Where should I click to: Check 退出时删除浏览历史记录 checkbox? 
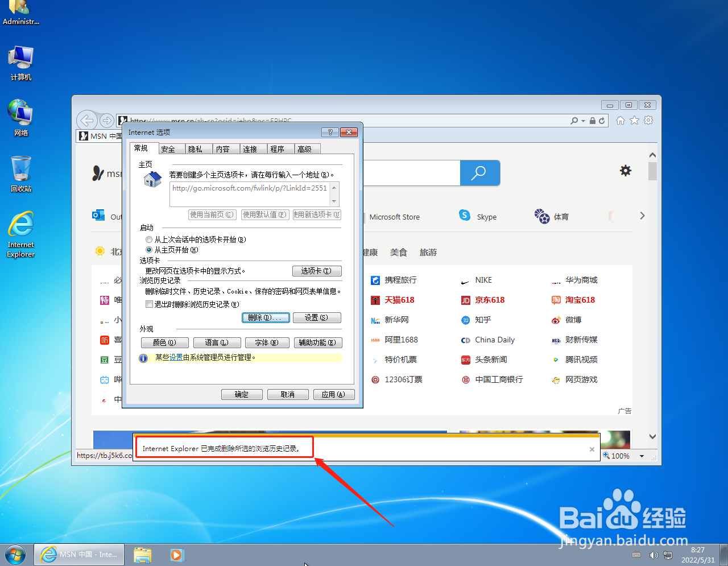(x=150, y=304)
